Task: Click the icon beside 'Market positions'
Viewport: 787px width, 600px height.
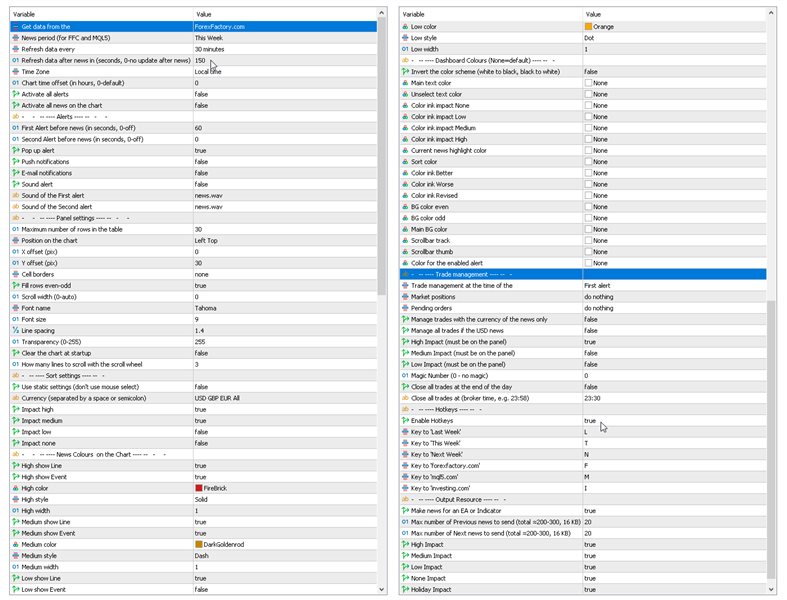Action: tap(406, 297)
